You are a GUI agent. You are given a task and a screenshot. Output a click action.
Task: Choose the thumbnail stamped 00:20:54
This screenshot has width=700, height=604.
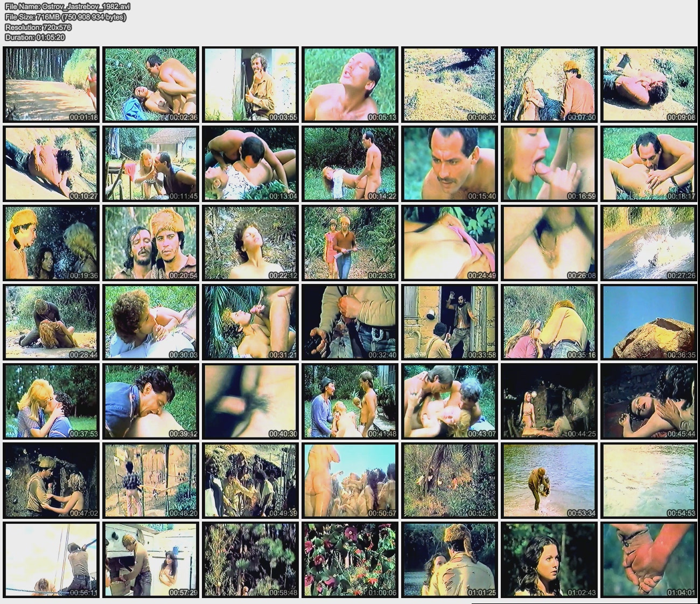coord(151,242)
